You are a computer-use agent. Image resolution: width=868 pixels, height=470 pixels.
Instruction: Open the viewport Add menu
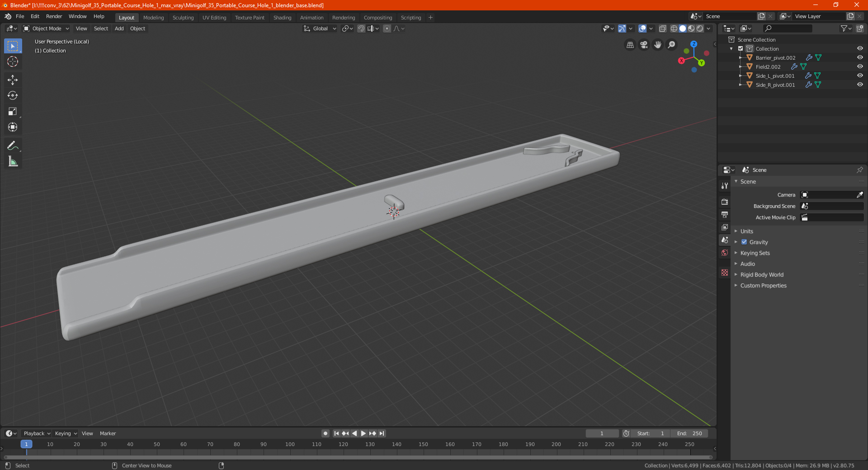[x=119, y=28]
